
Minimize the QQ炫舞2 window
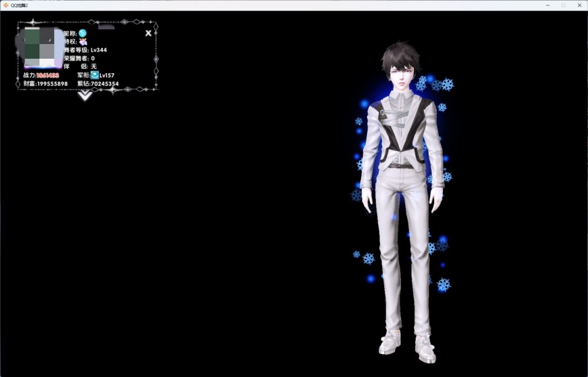point(548,5)
